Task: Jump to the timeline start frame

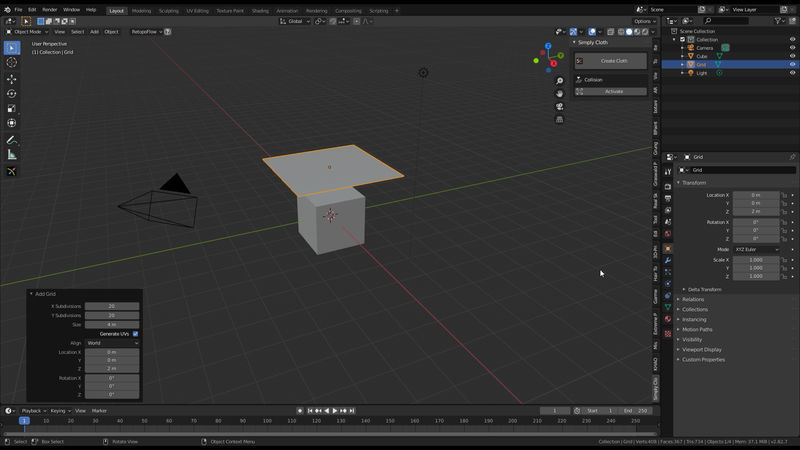Action: point(310,411)
